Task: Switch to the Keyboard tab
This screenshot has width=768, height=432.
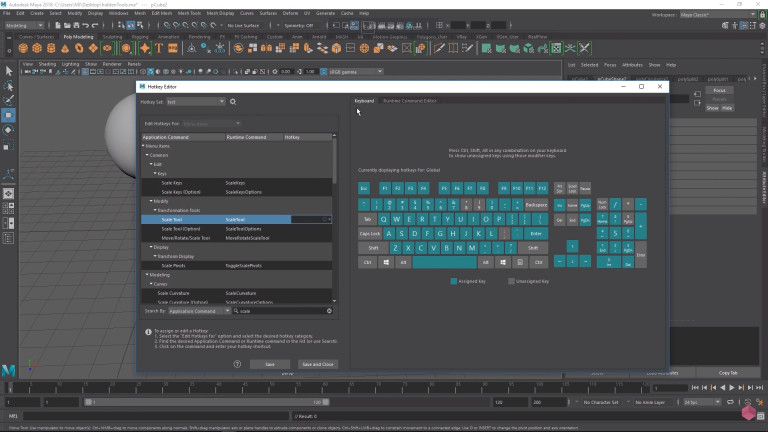Action: click(x=364, y=101)
